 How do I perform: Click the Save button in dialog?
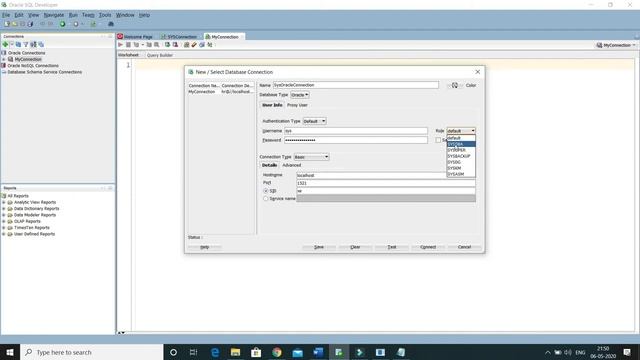[319, 247]
